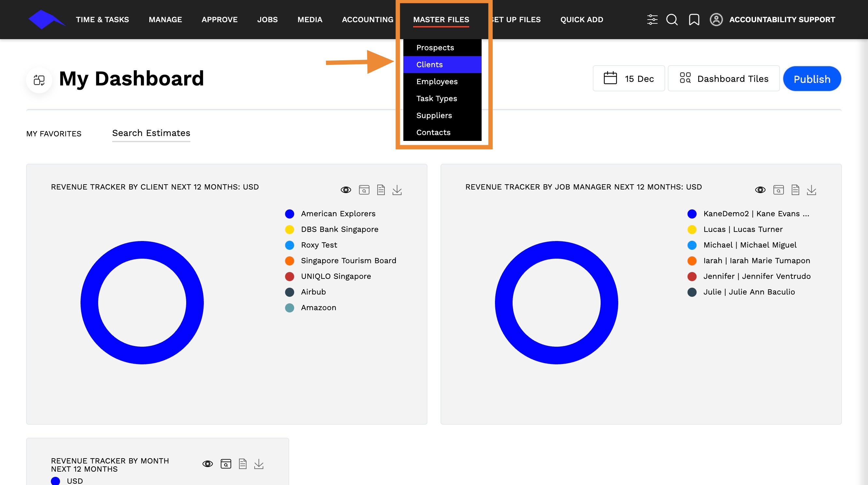Click the DBS Bank Singapore yellow legend dot
Viewport: 868px width, 485px height.
[x=290, y=230]
